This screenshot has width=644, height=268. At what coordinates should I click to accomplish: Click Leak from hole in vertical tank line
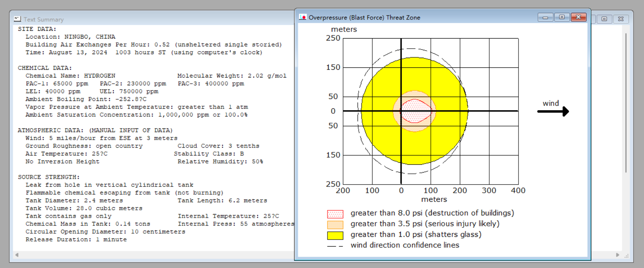click(110, 185)
